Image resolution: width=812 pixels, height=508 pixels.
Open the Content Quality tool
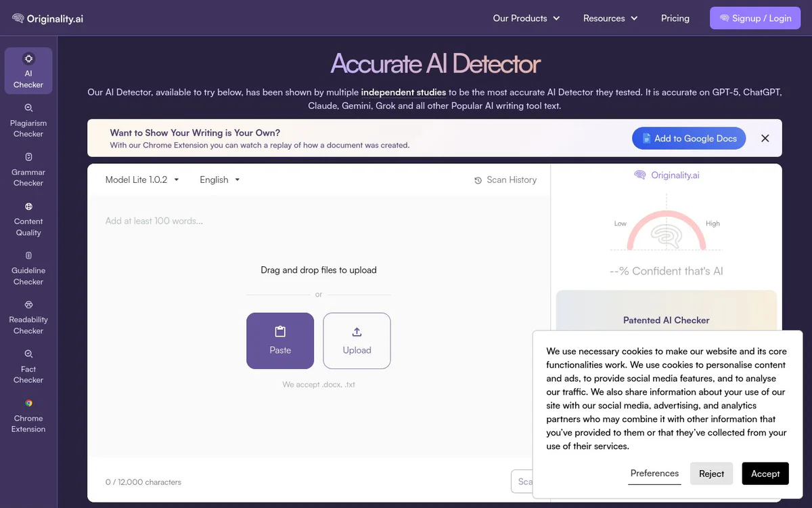[28, 218]
